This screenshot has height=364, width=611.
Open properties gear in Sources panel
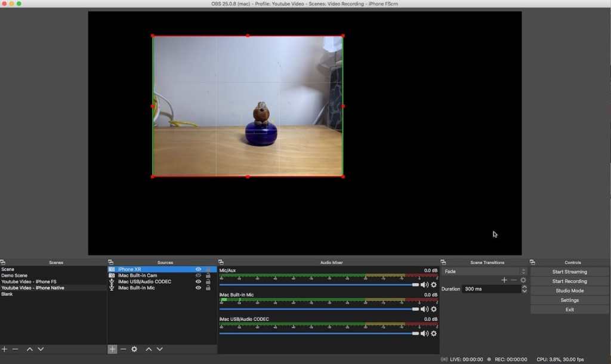coord(134,349)
